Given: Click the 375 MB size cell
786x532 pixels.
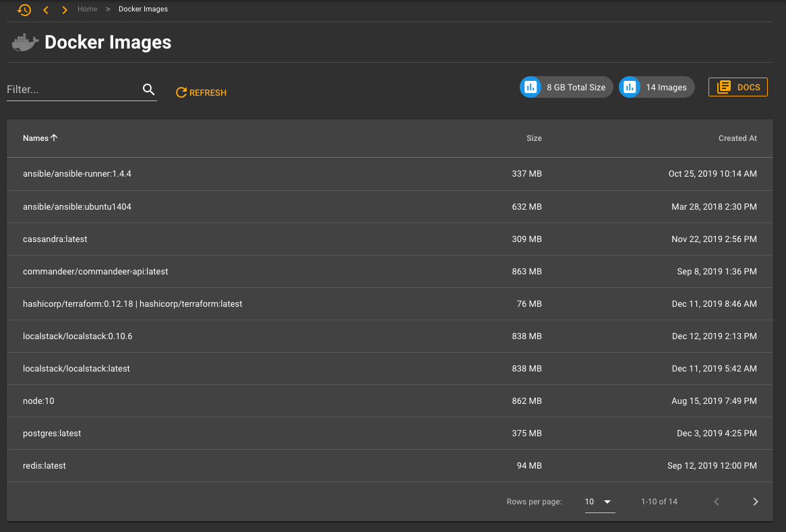Looking at the screenshot, I should [x=527, y=434].
